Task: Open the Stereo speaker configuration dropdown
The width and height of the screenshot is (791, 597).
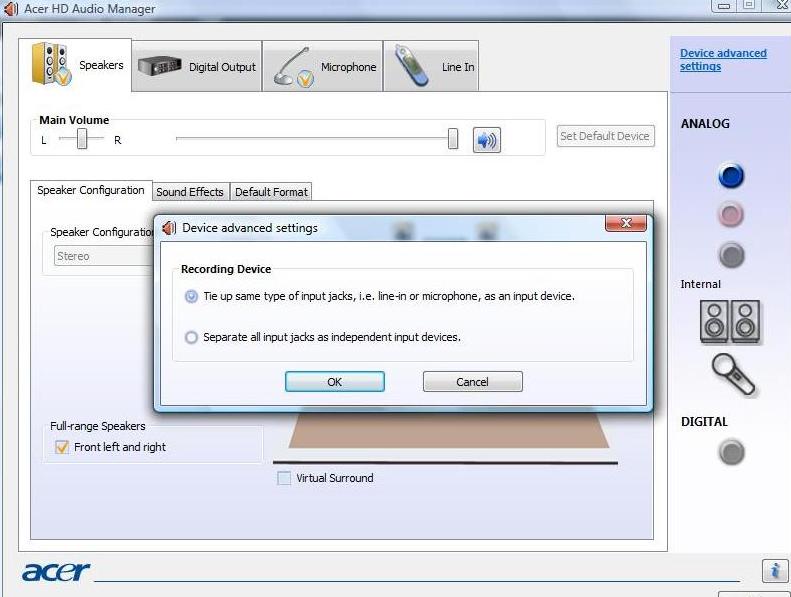Action: 104,256
